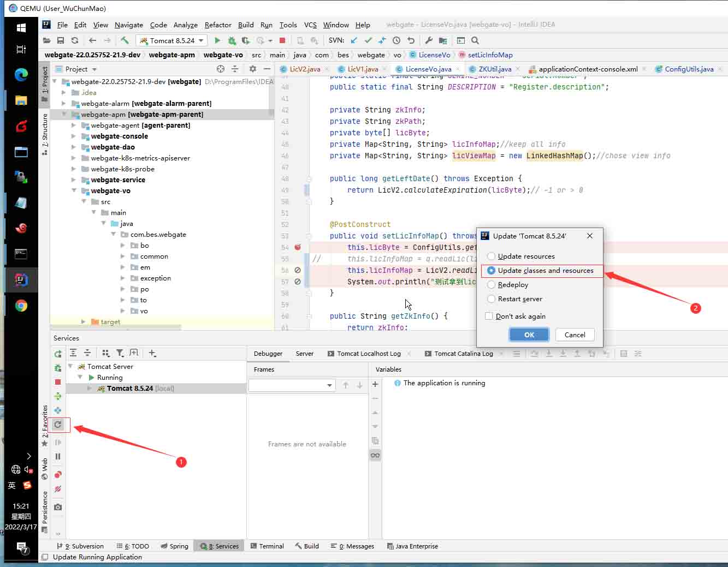Open Project panel gear settings

[x=252, y=69]
